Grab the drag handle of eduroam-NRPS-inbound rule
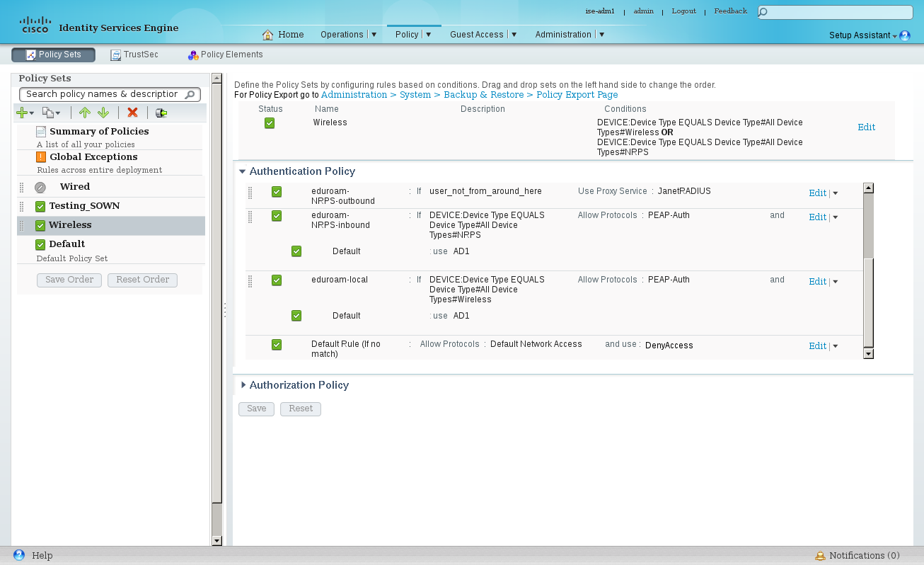Viewport: 924px width, 565px height. [250, 217]
